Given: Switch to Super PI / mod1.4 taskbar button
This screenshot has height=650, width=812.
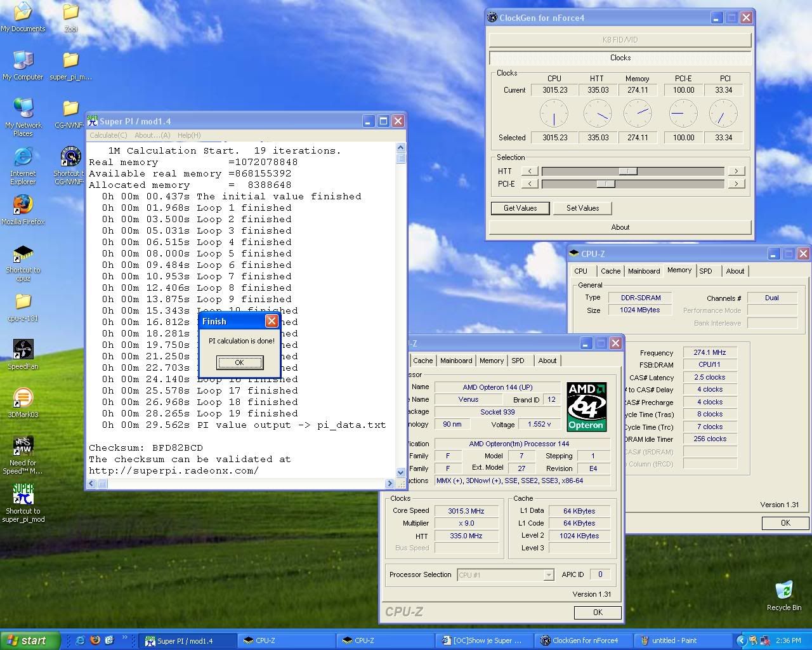Looking at the screenshot, I should pos(187,640).
